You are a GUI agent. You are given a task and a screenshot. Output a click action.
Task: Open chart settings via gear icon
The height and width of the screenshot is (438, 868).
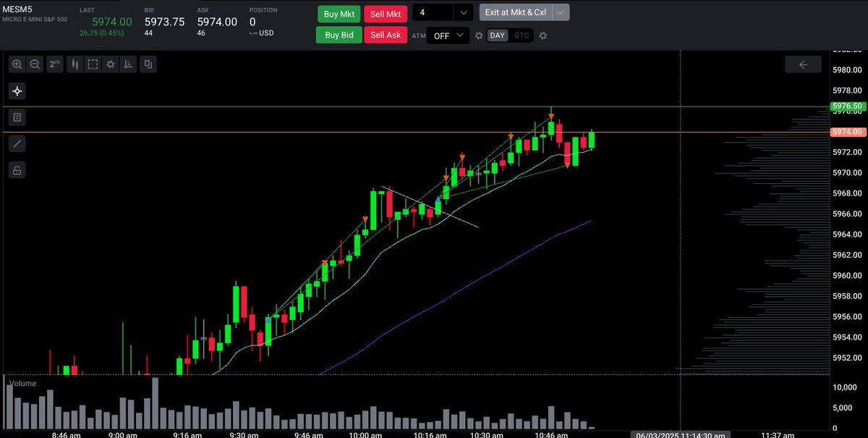[x=110, y=64]
